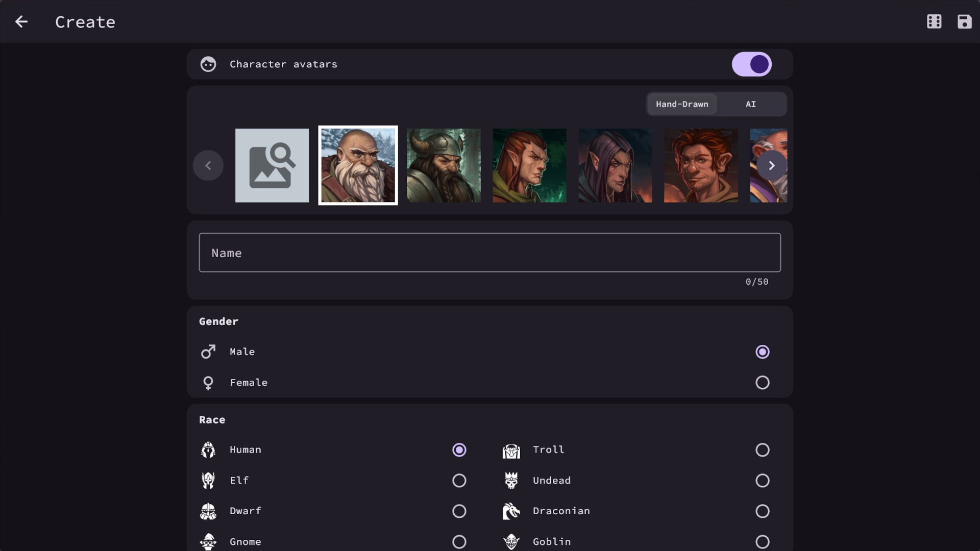
Task: Click the Name input field
Action: pos(489,253)
